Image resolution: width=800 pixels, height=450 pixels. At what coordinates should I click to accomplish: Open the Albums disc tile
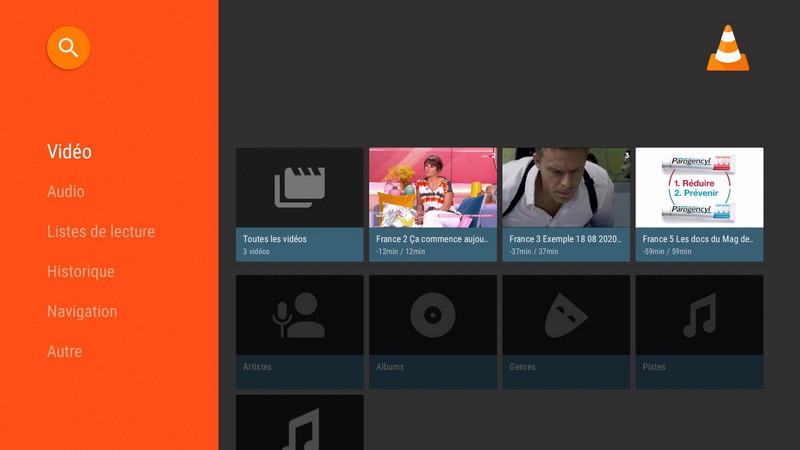click(x=432, y=315)
